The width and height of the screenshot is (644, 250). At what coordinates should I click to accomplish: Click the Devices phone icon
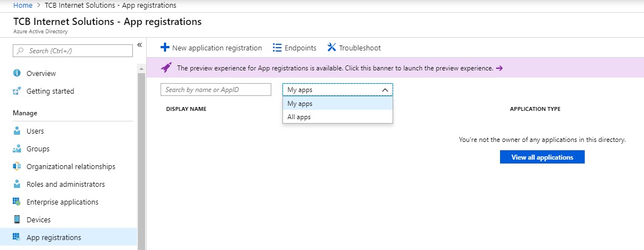pos(17,220)
